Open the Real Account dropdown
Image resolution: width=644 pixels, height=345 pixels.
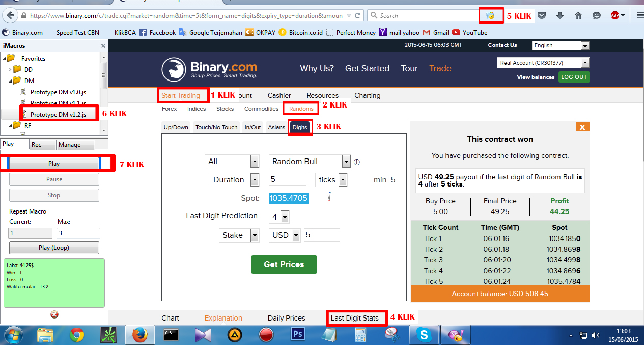(543, 63)
